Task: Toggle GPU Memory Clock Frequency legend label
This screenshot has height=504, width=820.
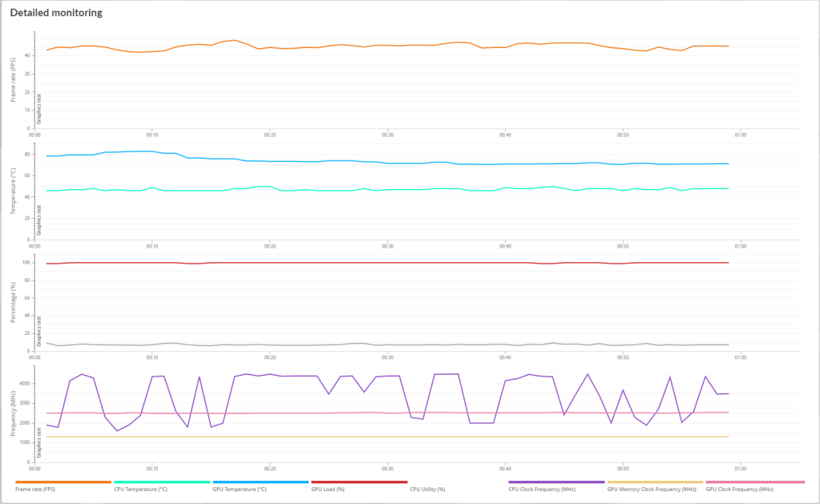Action: 652,489
